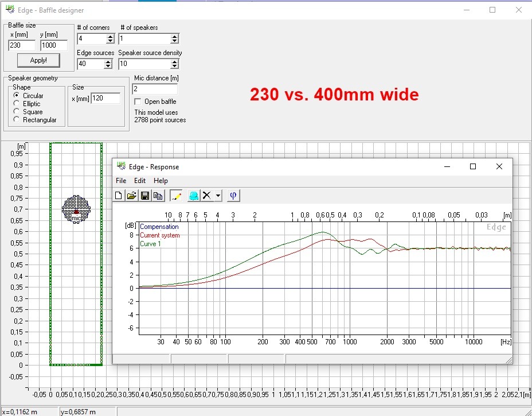Click the red mic marker on the speaker
The height and width of the screenshot is (416, 532).
(76, 212)
